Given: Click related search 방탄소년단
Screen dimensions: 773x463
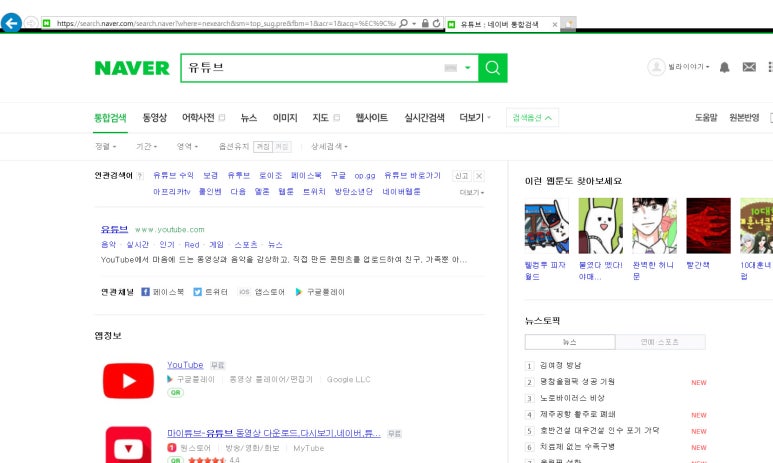Looking at the screenshot, I should (353, 191).
